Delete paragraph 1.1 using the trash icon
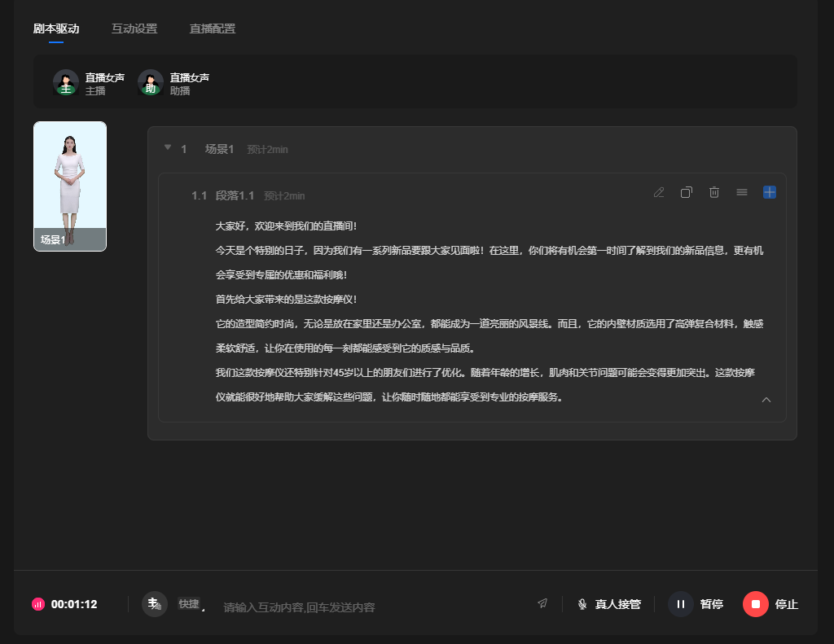834x644 pixels. (714, 192)
